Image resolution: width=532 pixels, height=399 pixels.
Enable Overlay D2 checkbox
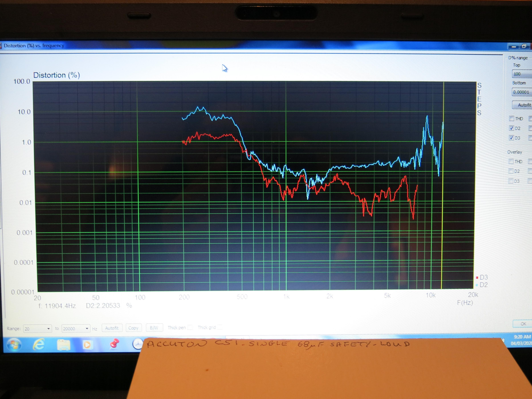(x=511, y=171)
